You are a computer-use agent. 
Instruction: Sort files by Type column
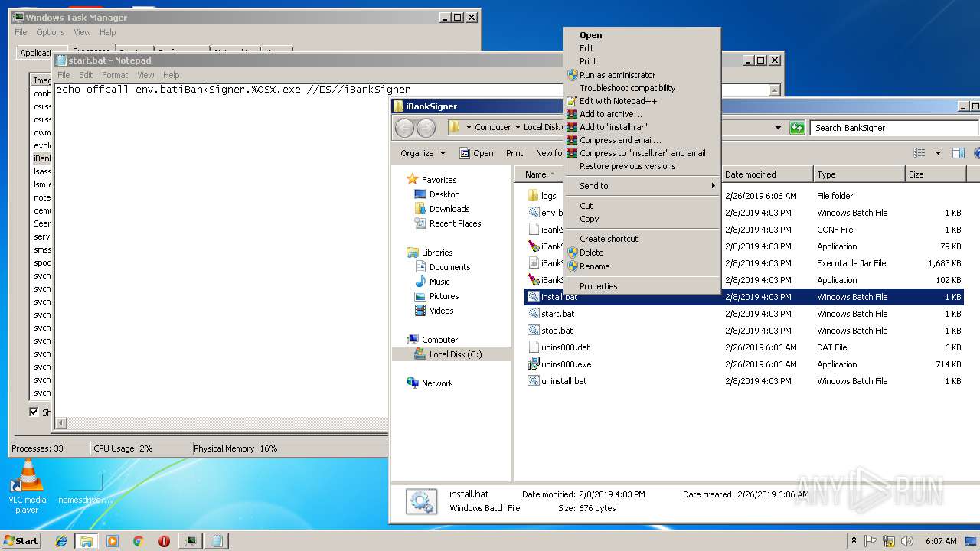coord(858,174)
